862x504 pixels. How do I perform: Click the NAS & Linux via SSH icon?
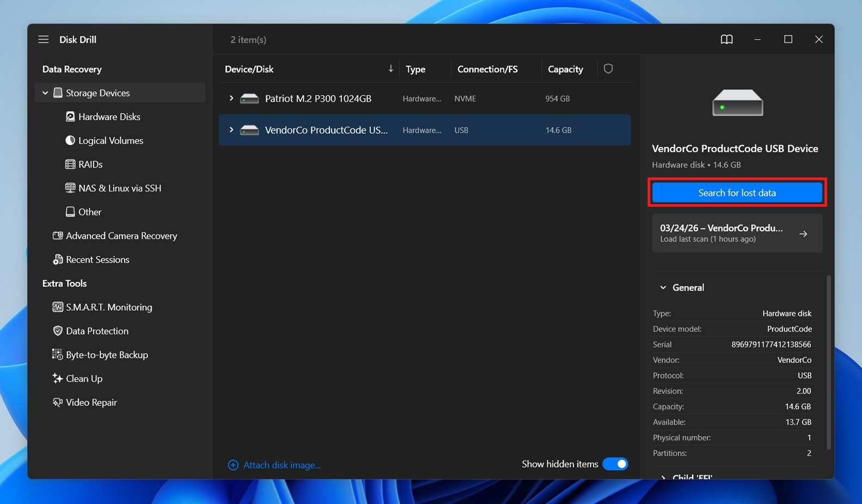70,188
